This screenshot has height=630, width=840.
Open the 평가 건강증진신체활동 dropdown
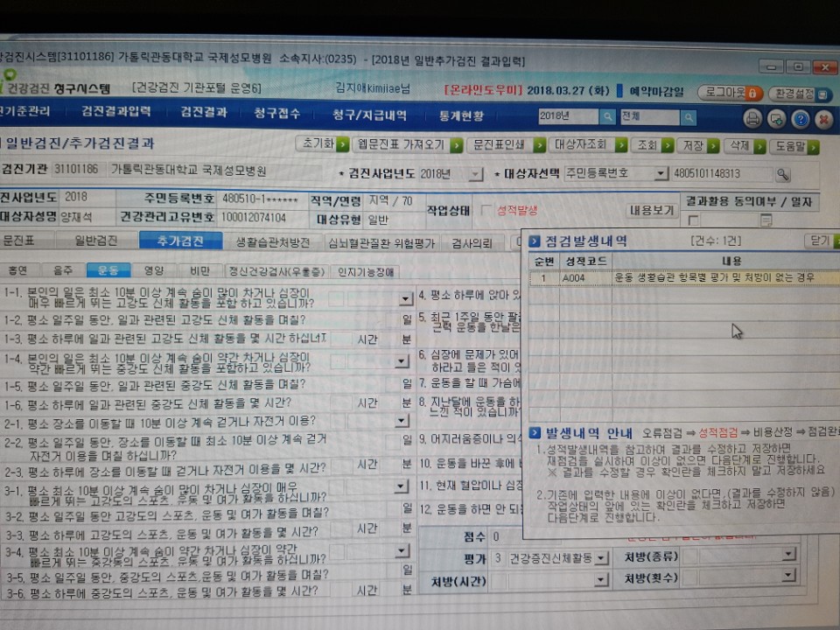[602, 558]
